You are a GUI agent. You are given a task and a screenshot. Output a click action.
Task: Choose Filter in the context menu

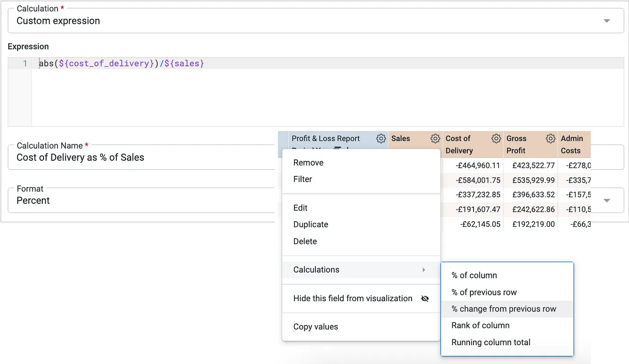302,179
